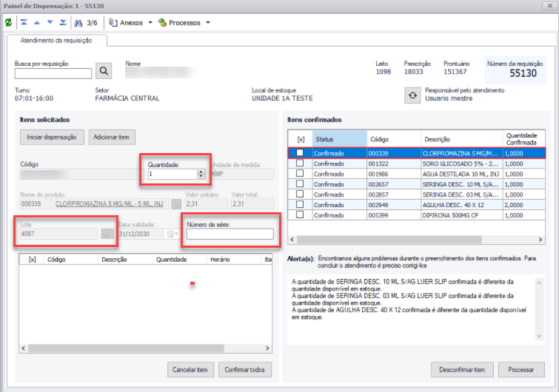Click the alerts box scroll down arrow
Screen dimensions: 559x392
pos(539,336)
